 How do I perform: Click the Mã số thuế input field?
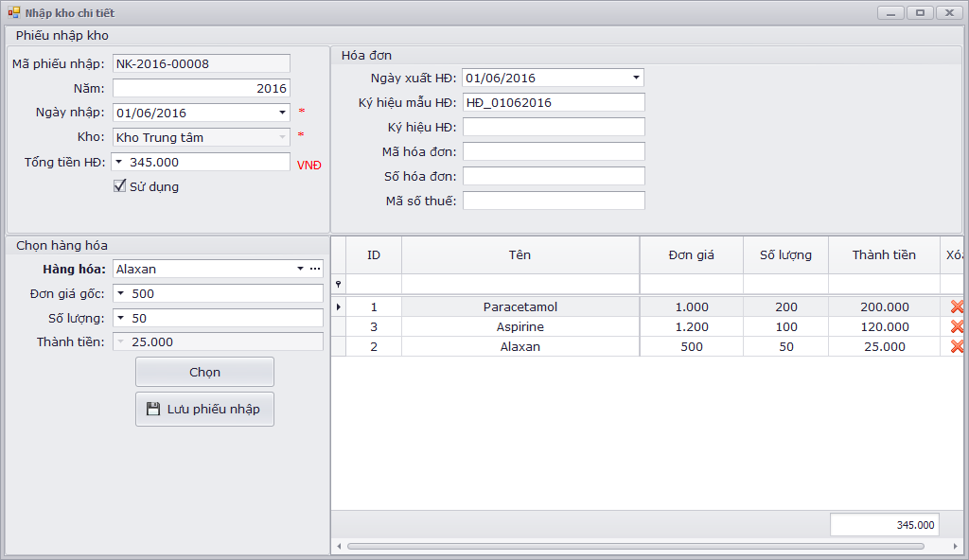click(554, 201)
